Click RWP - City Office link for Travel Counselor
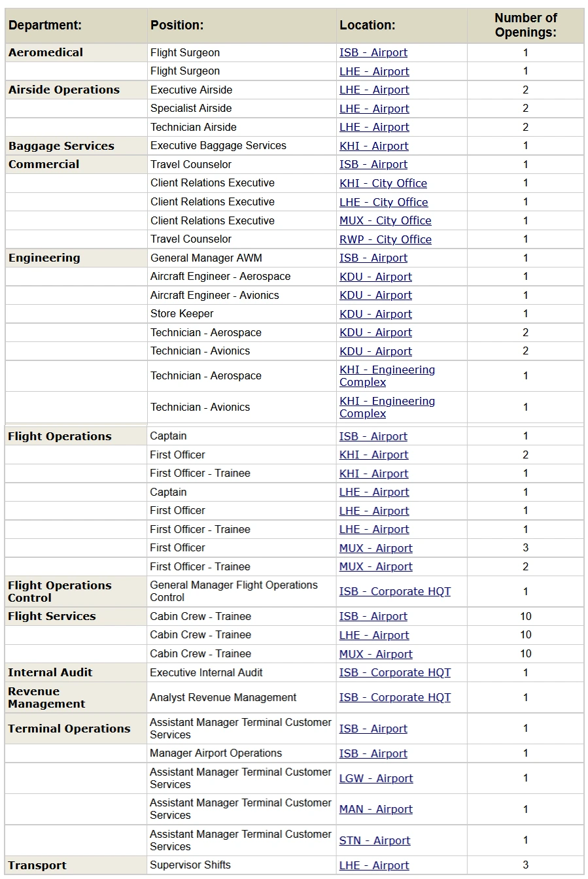 (385, 240)
